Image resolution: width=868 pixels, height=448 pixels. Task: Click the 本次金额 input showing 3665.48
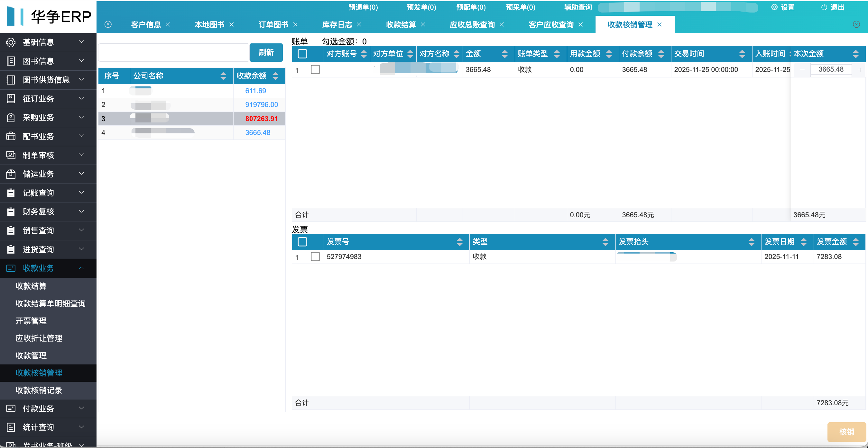[x=831, y=70]
